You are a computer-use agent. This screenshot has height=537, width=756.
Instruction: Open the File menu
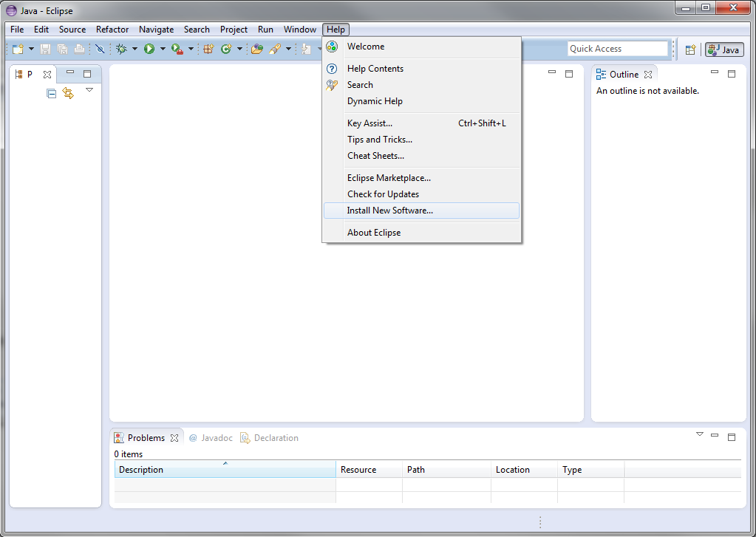[17, 30]
